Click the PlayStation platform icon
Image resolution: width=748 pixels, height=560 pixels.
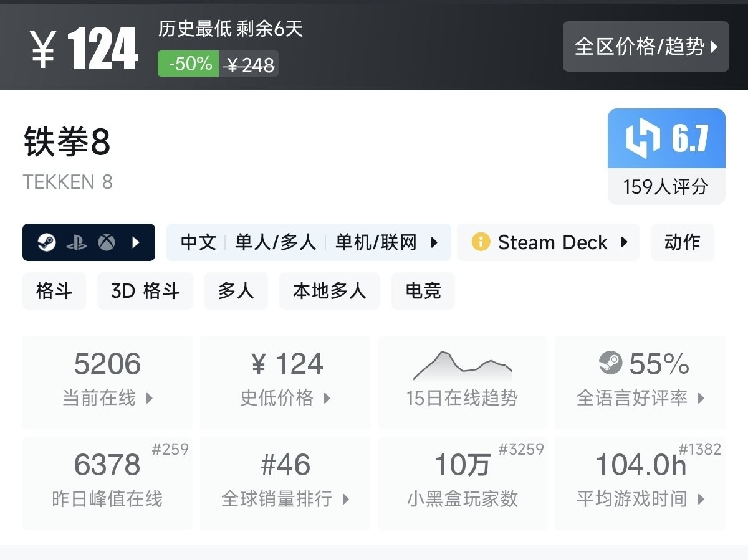pos(77,242)
